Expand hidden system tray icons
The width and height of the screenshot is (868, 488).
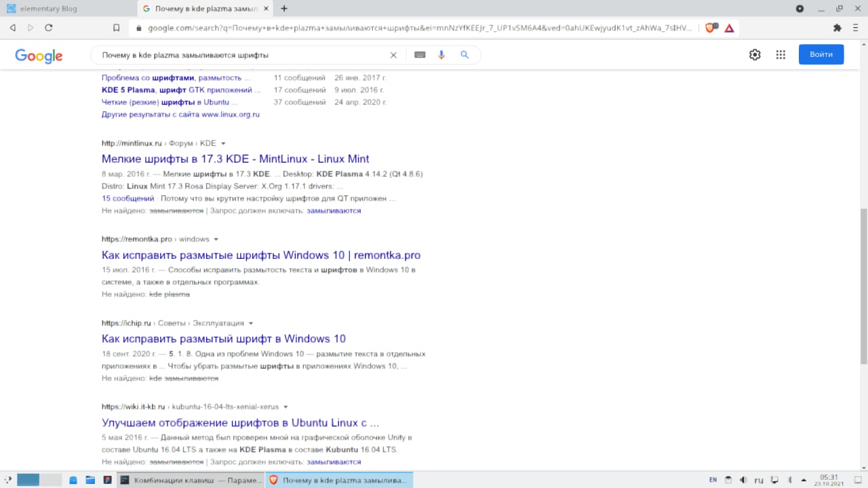(804, 480)
